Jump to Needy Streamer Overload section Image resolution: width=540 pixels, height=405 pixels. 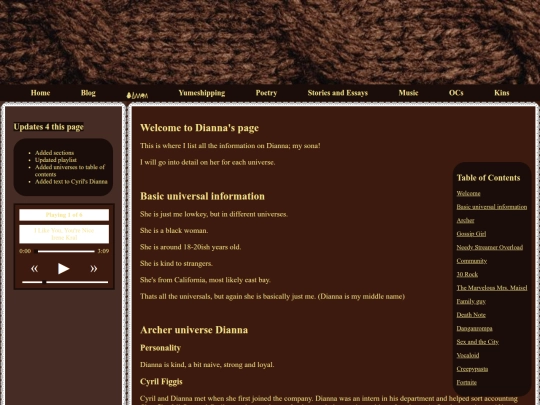click(490, 247)
